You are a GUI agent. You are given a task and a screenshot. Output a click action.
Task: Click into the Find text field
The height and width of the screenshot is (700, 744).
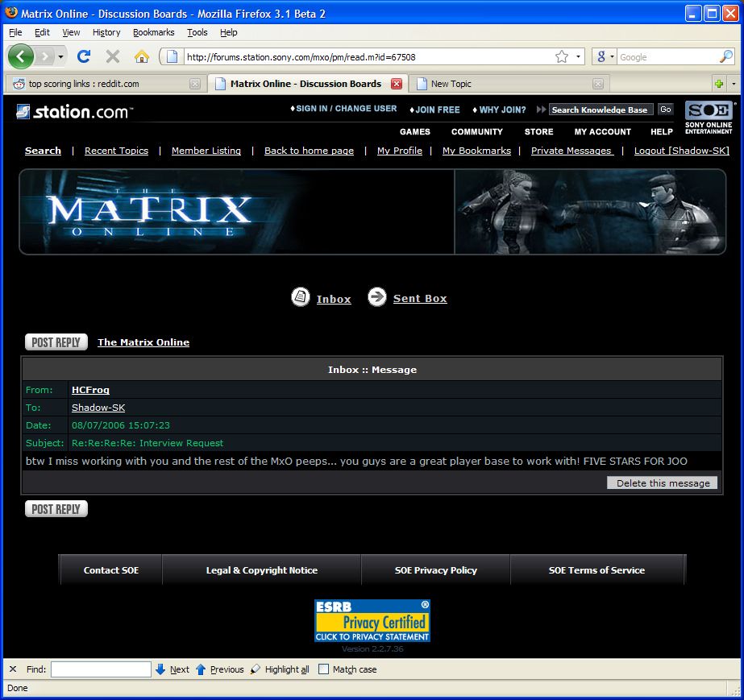point(101,669)
